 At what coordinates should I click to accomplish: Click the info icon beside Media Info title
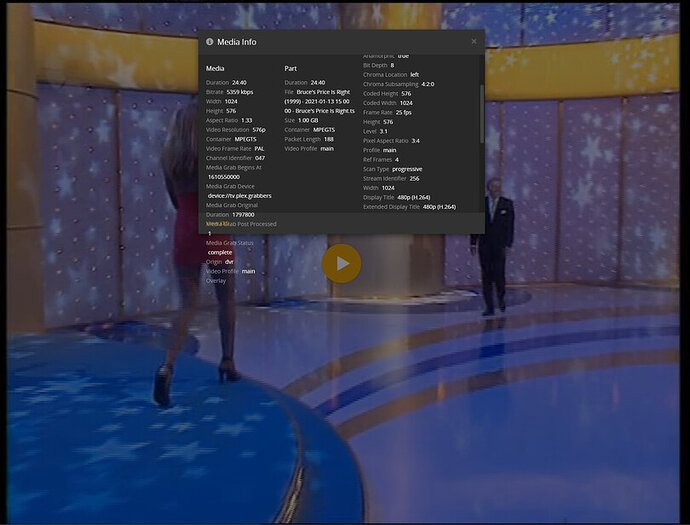(x=209, y=41)
